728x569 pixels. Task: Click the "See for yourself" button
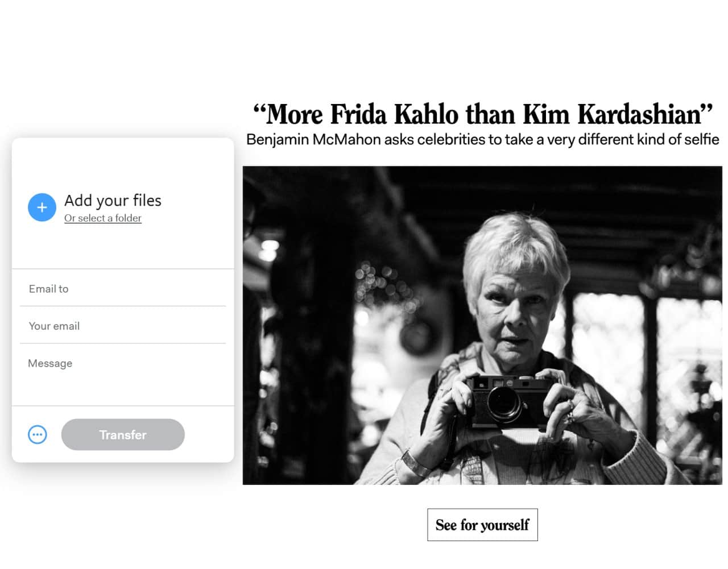click(482, 525)
